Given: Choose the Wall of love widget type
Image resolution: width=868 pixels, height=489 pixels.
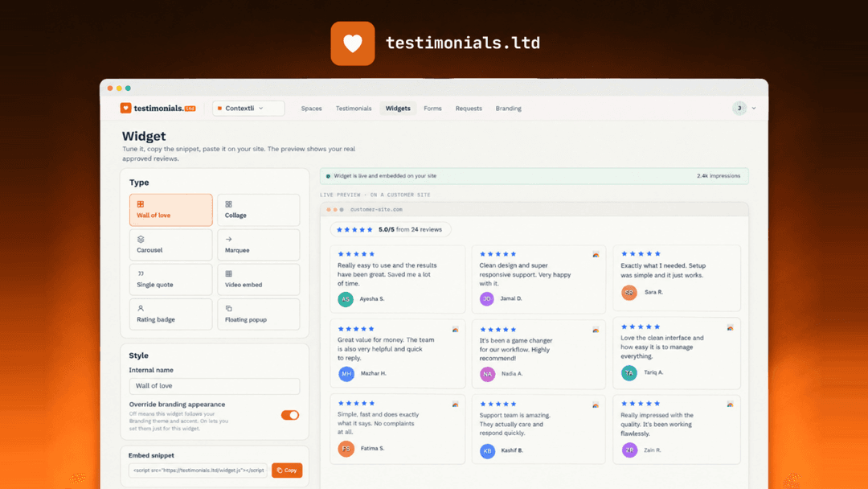Looking at the screenshot, I should [x=170, y=210].
